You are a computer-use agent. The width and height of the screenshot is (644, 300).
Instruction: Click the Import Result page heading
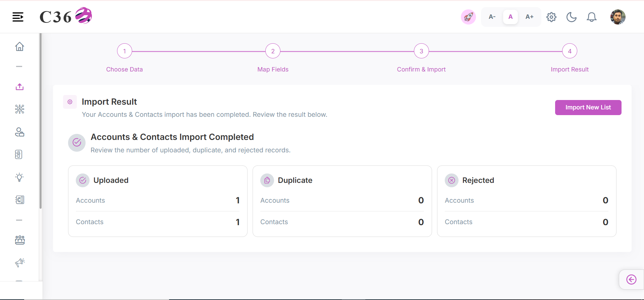tap(109, 102)
